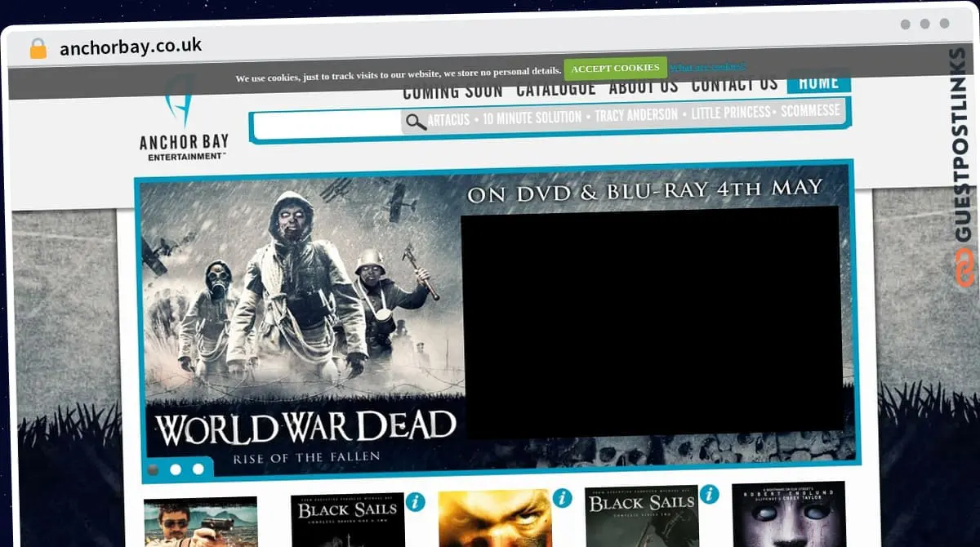Click the padlock icon beside the URL
This screenshot has width=980, height=547.
(38, 48)
